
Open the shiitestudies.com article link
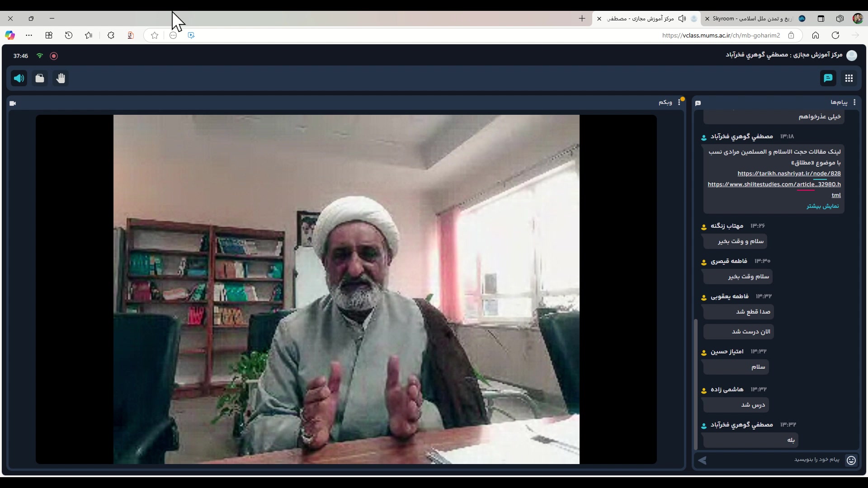coord(774,184)
